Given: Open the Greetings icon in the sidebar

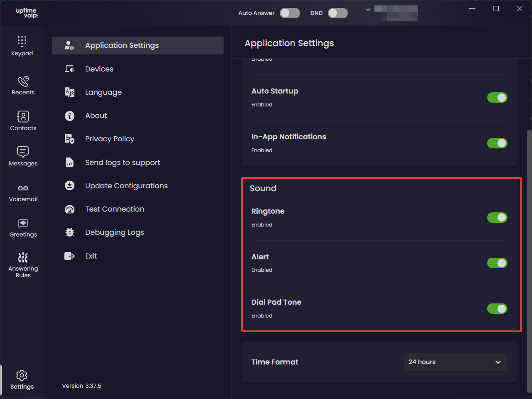Looking at the screenshot, I should coord(23,227).
